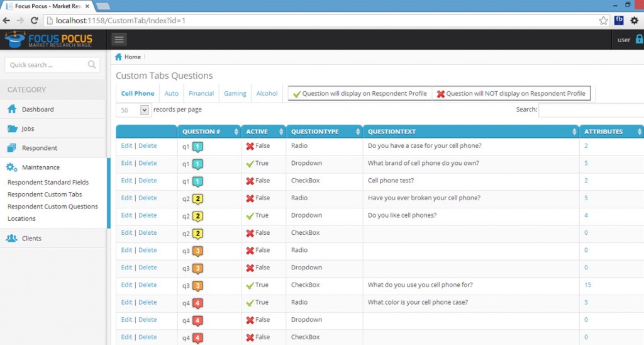Viewport: 644px width, 345px height.
Task: Sort table by Question # column
Action: 208,132
